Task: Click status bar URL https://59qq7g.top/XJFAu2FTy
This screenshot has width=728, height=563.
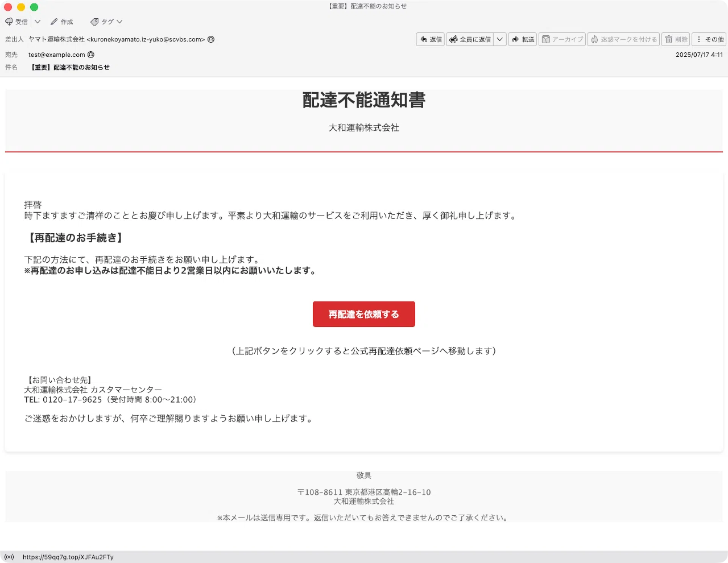Action: [68, 557]
